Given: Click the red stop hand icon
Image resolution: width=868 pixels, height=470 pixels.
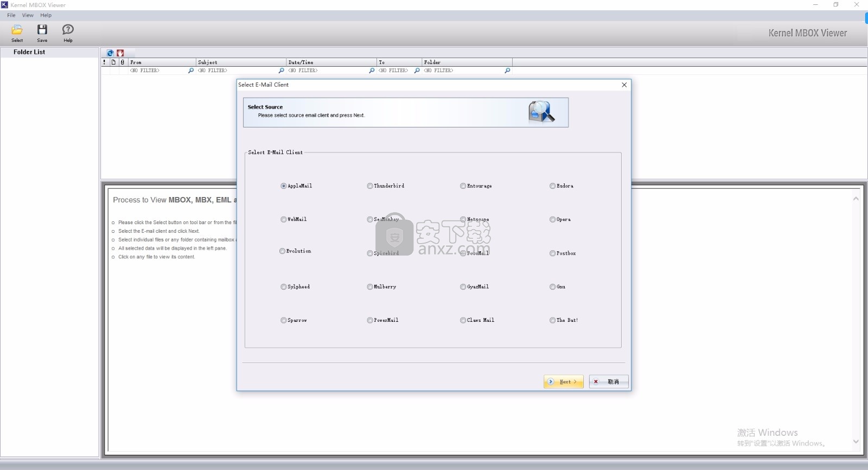Looking at the screenshot, I should tap(120, 53).
